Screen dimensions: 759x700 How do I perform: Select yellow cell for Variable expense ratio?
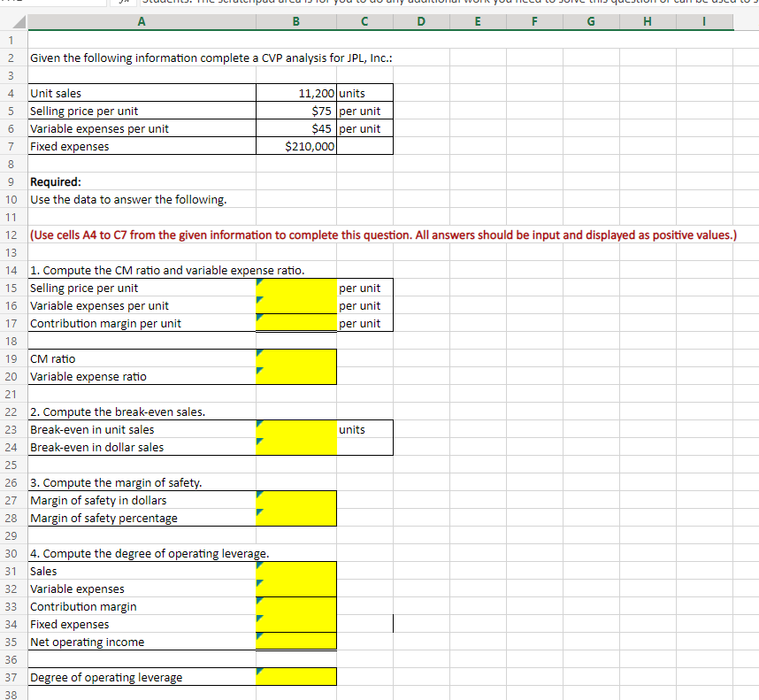pos(296,376)
